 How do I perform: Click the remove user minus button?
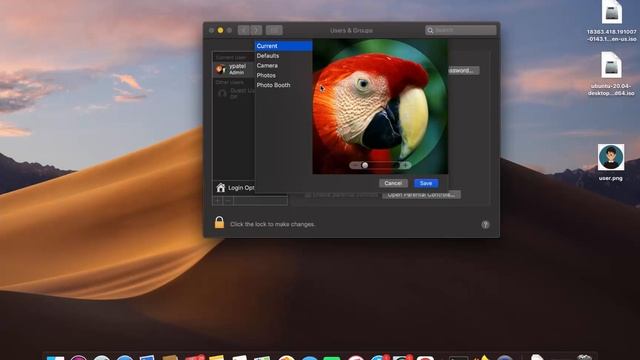[228, 201]
